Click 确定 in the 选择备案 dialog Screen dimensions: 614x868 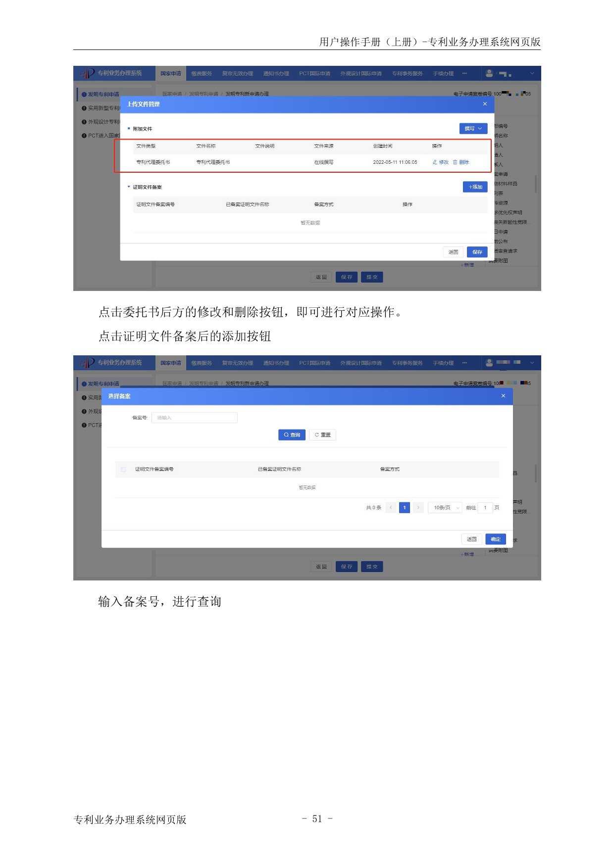coord(495,539)
